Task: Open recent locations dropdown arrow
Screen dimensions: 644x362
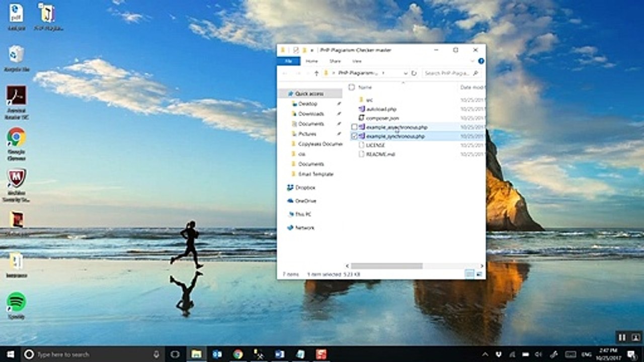Action: 307,73
